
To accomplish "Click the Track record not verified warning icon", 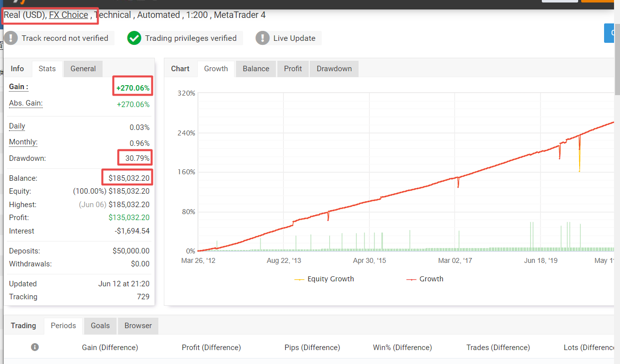I will point(11,38).
